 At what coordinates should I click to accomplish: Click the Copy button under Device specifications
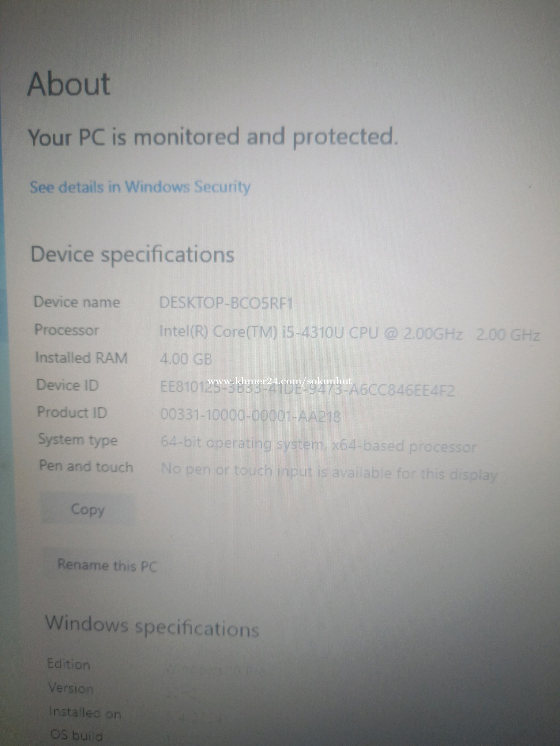pyautogui.click(x=88, y=510)
